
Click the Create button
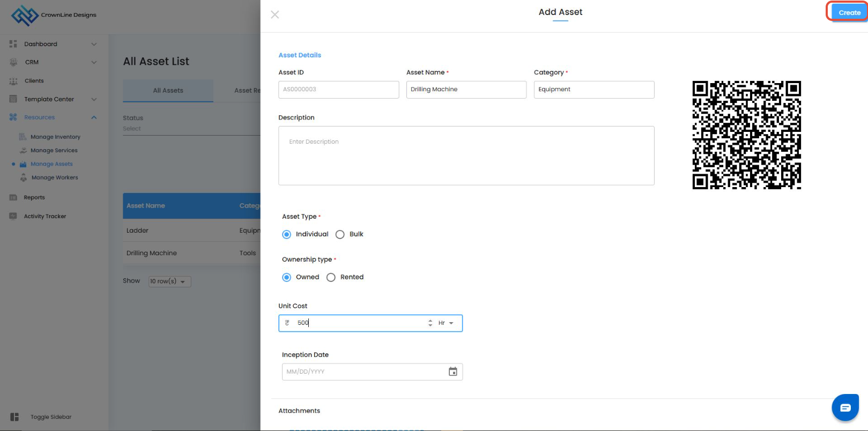(x=849, y=12)
